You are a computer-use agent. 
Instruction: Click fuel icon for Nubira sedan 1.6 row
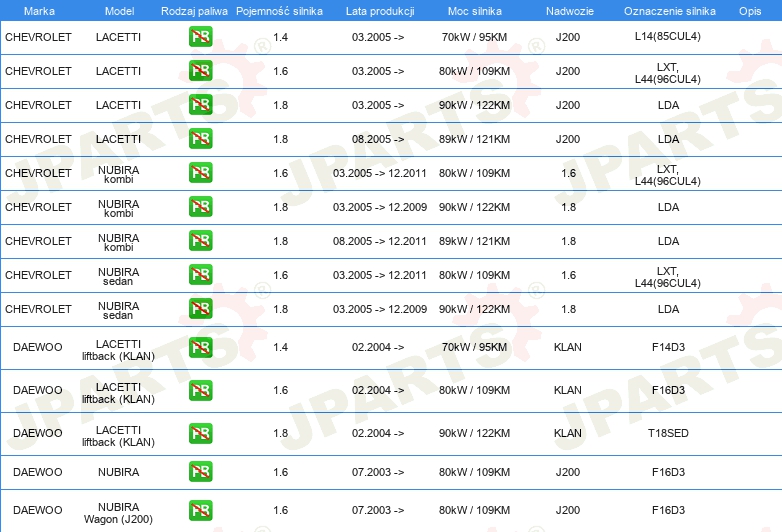[x=200, y=275]
